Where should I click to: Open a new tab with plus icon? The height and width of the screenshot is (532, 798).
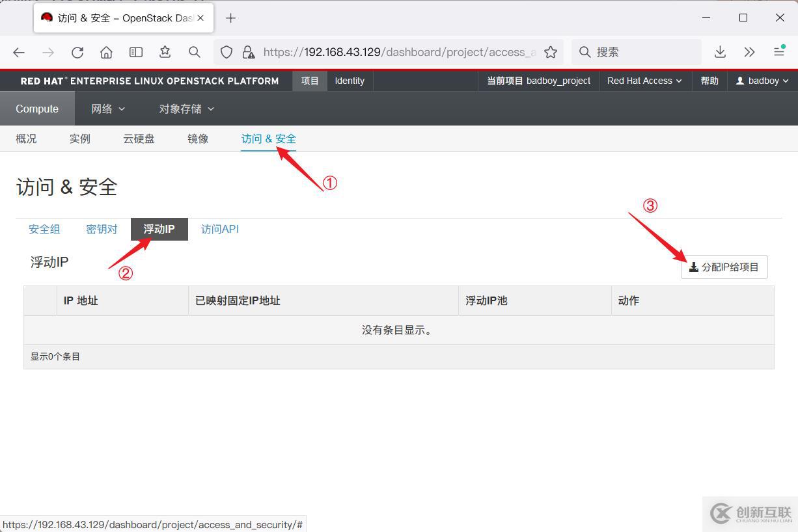click(x=230, y=18)
